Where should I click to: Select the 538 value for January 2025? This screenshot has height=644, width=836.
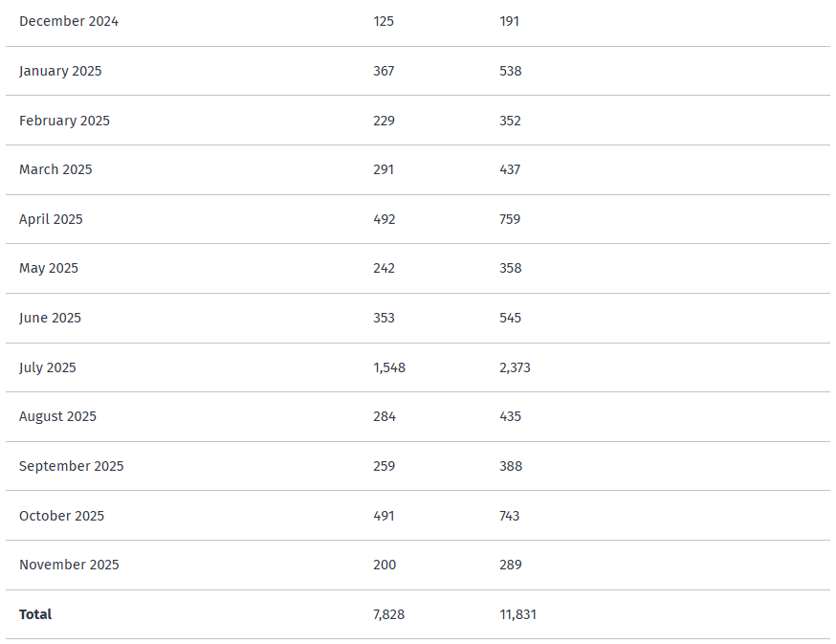[510, 71]
